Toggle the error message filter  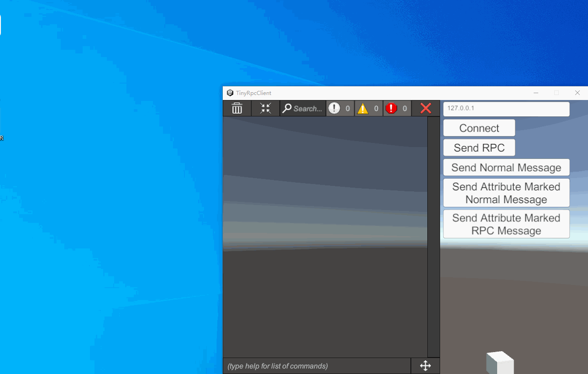(397, 108)
